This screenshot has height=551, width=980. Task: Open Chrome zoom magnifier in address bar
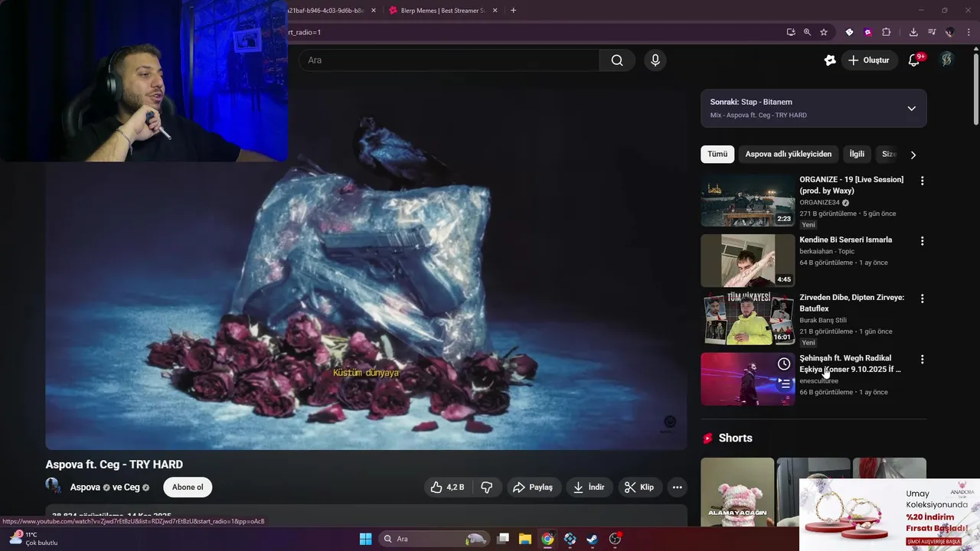[807, 32]
